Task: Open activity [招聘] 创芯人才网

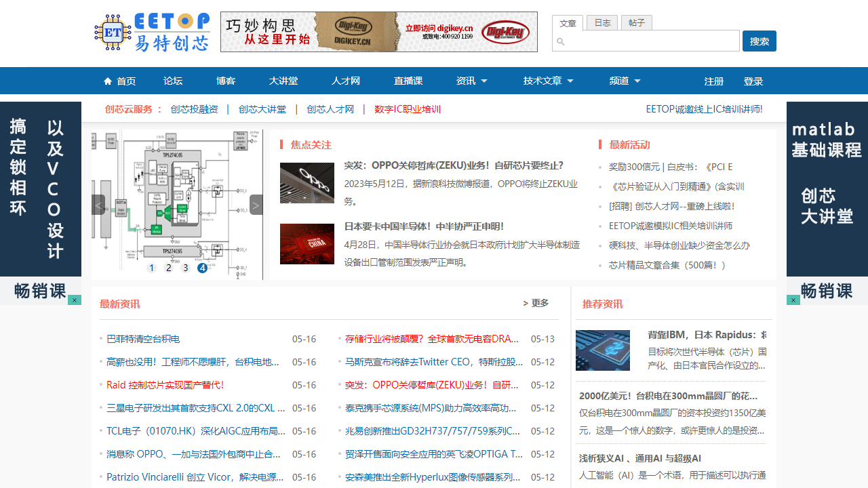Action: [x=671, y=206]
